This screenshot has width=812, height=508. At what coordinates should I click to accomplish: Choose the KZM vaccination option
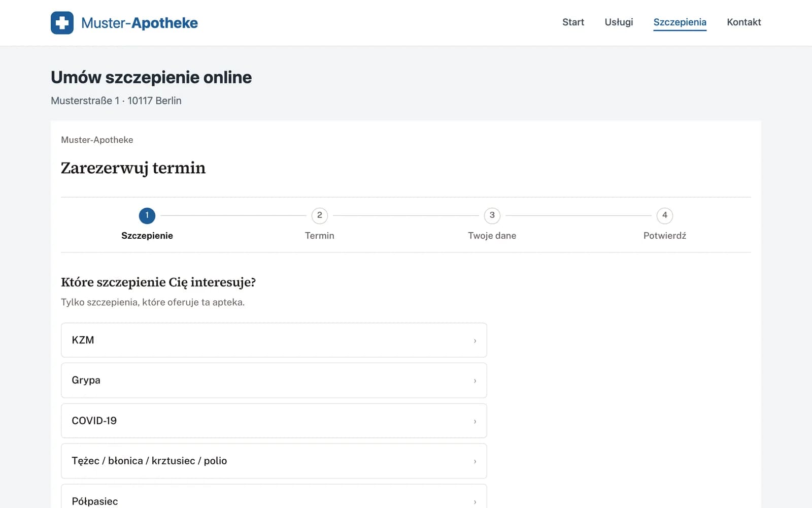274,340
